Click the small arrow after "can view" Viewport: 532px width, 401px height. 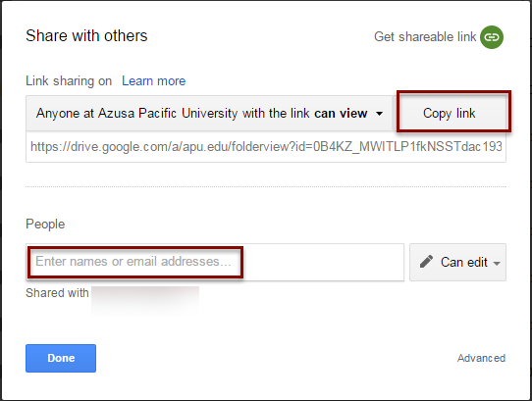[379, 114]
